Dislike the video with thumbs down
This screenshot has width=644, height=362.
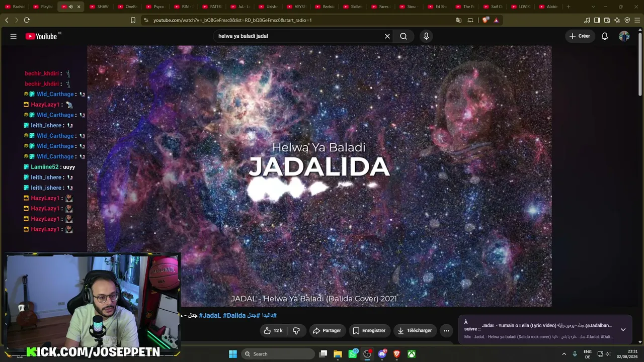[296, 331]
